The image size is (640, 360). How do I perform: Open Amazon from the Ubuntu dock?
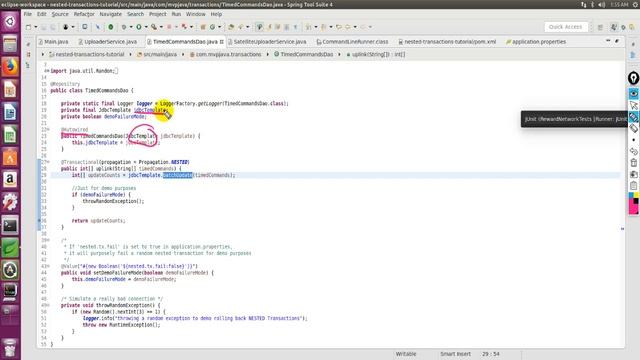tap(10, 179)
